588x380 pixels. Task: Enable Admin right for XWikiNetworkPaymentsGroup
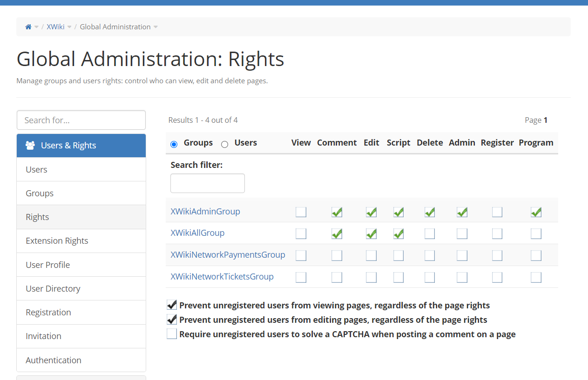point(462,255)
